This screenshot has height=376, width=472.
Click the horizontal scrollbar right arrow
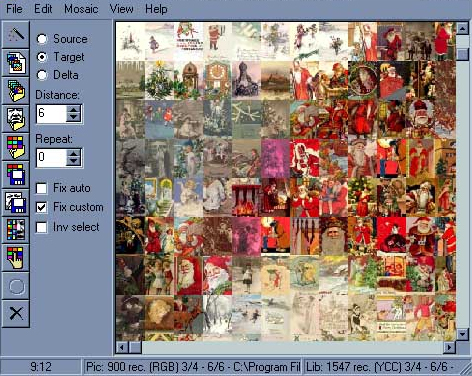(x=449, y=348)
